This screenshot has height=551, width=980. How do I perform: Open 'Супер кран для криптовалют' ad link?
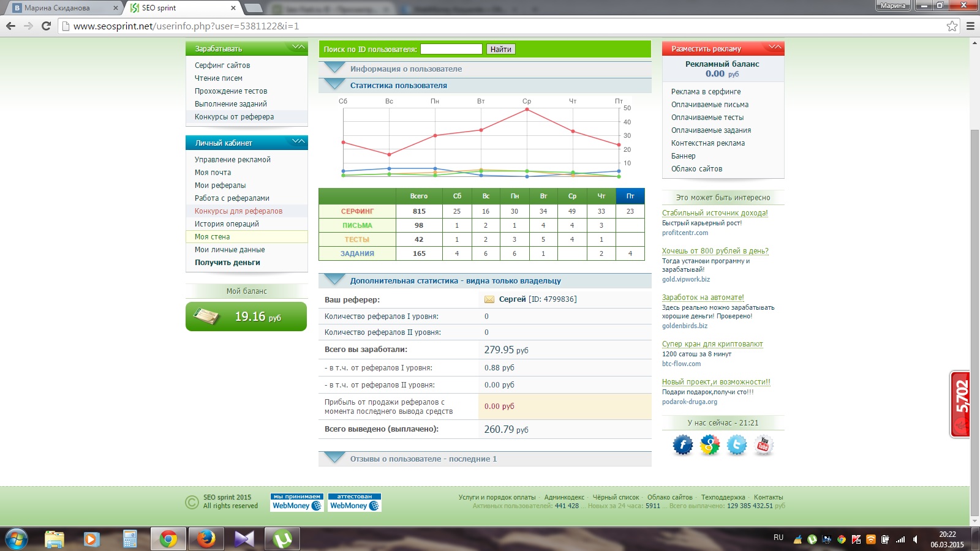pyautogui.click(x=712, y=344)
